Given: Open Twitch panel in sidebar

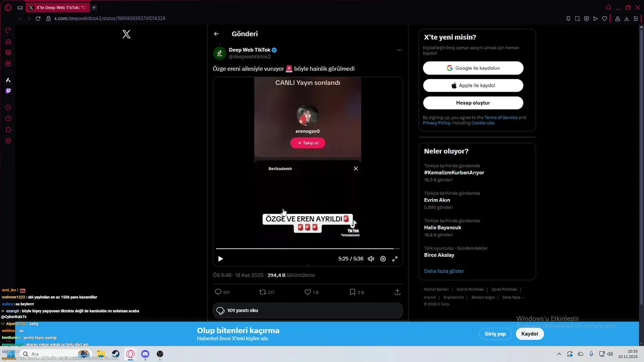Looking at the screenshot, I should [x=8, y=91].
